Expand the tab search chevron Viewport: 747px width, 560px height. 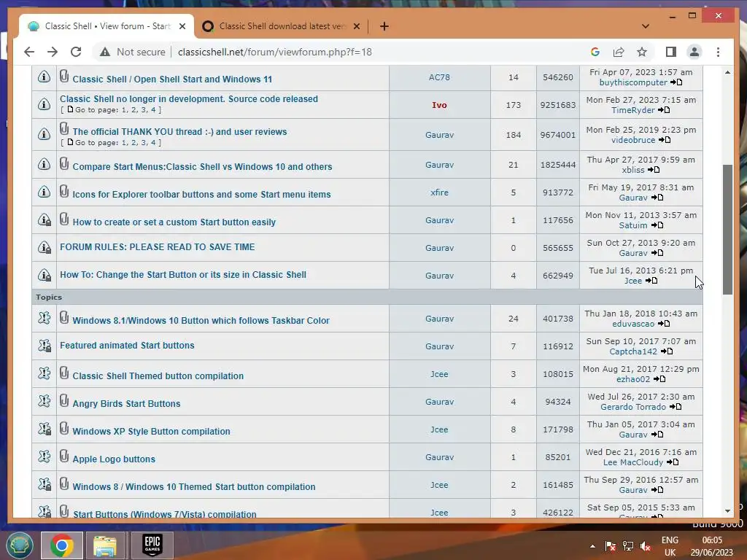click(x=646, y=26)
